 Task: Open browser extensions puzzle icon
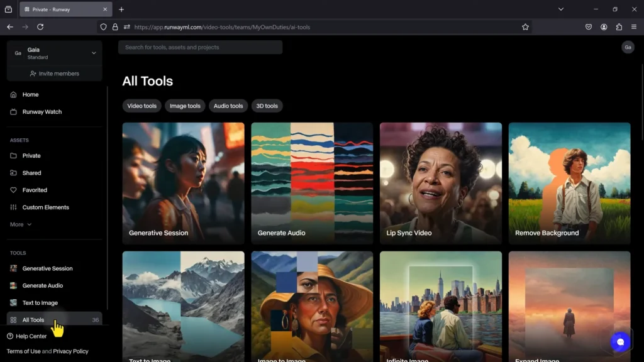tap(619, 27)
